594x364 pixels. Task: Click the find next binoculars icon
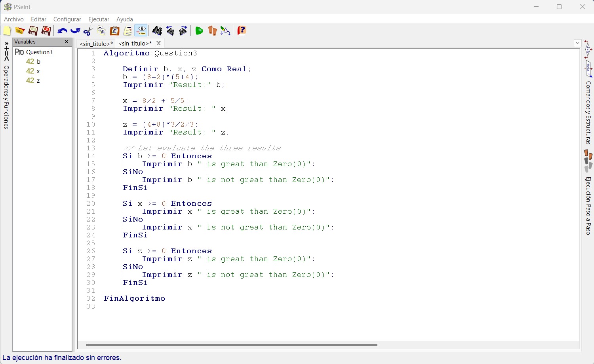click(183, 31)
